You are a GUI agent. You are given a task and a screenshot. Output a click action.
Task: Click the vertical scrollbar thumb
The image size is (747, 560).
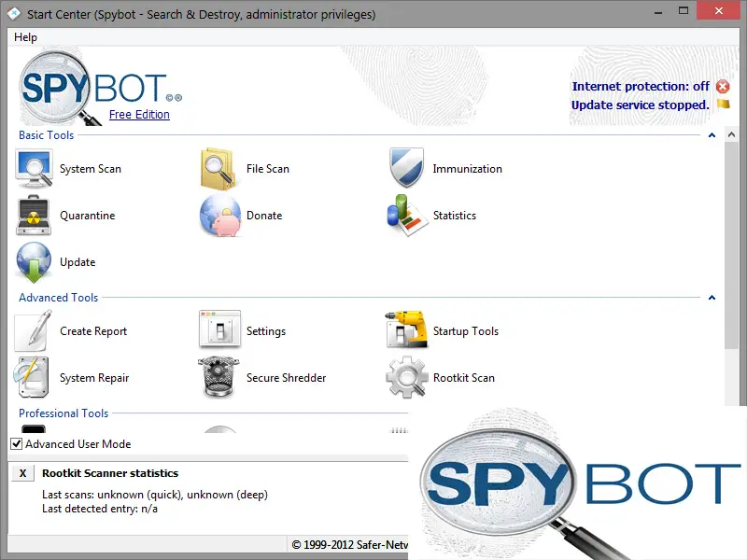[x=731, y=245]
